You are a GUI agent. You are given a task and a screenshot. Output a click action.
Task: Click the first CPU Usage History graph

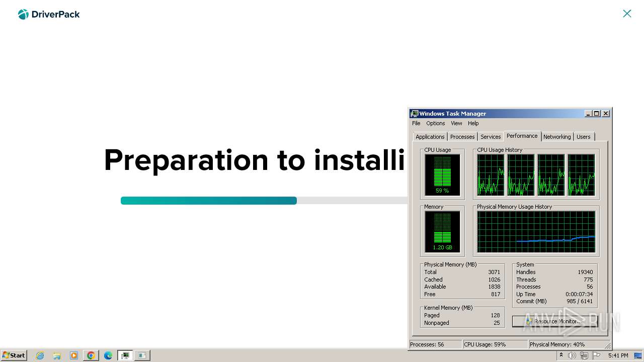(491, 174)
